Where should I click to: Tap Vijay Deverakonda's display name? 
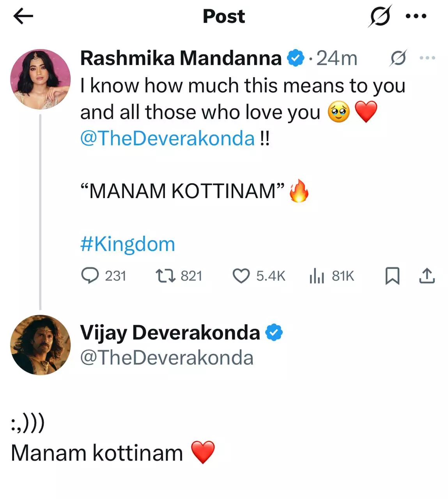pos(170,333)
